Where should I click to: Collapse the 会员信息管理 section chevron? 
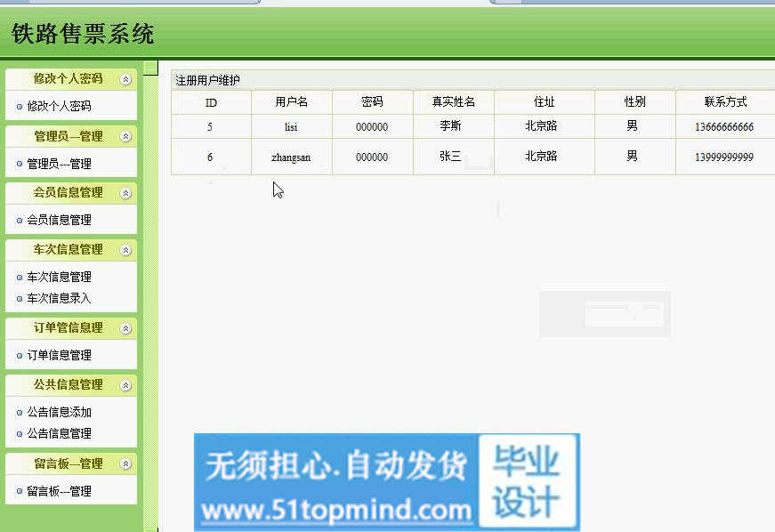pos(126,193)
